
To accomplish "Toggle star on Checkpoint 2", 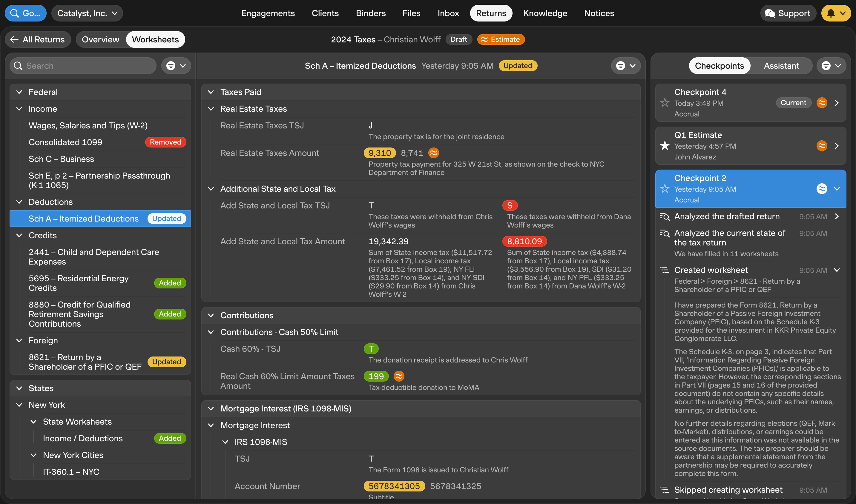I will pyautogui.click(x=665, y=189).
